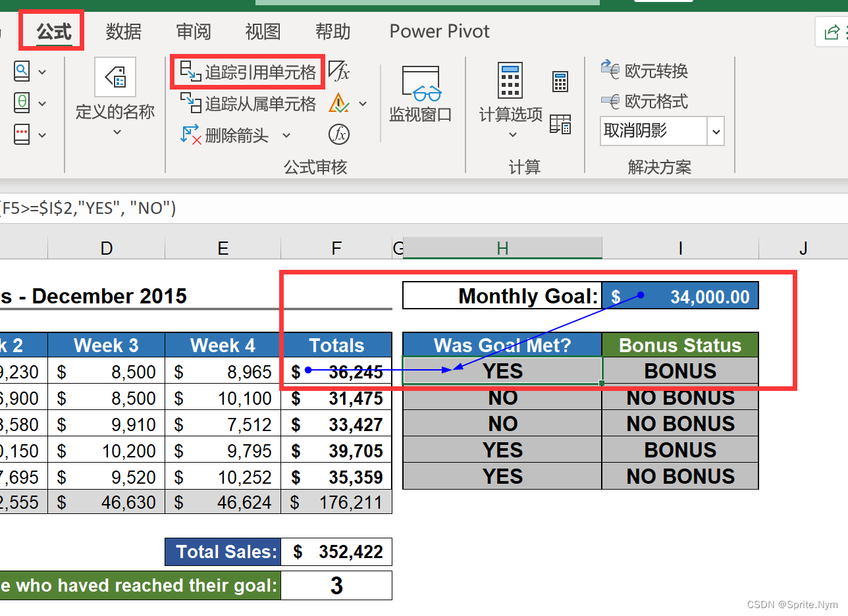Expand the 删除箭头 dropdown arrow

286,135
